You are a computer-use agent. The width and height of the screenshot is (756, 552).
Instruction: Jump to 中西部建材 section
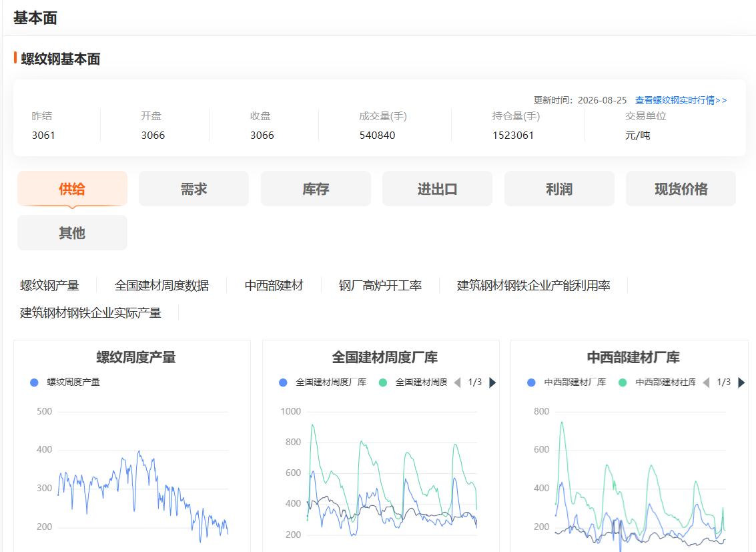click(274, 286)
